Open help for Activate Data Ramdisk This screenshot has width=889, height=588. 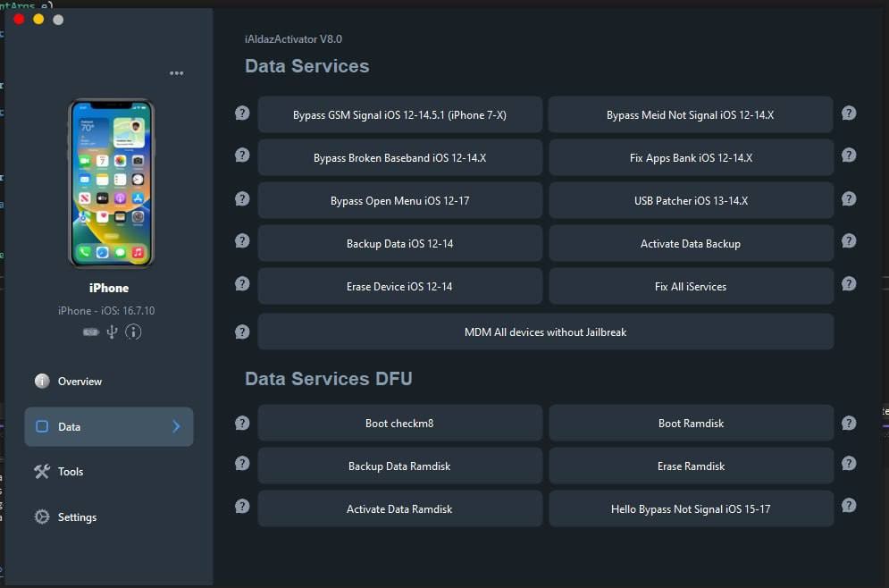[x=242, y=505]
